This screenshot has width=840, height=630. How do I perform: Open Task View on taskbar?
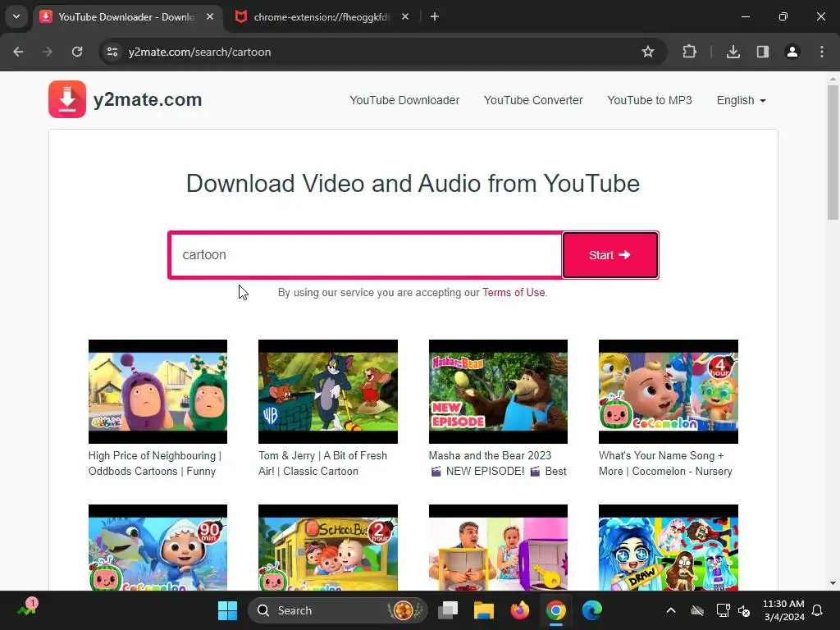[x=448, y=610]
